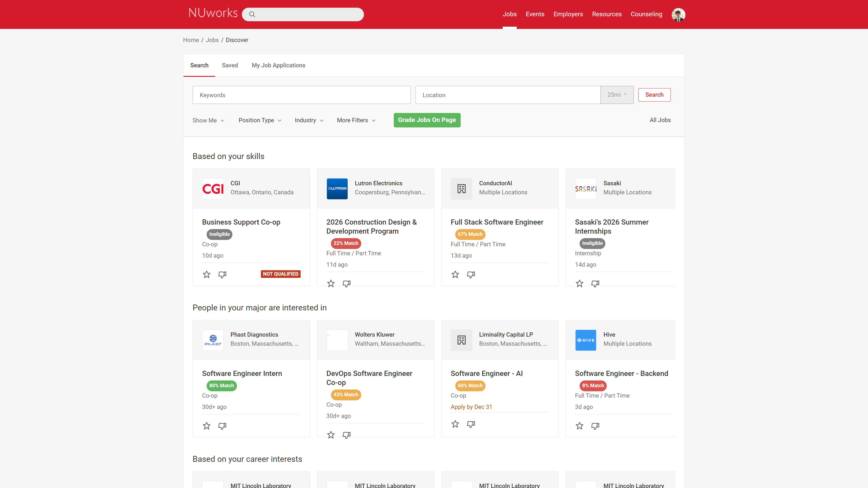This screenshot has width=868, height=488.
Task: Click the Phast Diagnostics logo
Action: (213, 340)
